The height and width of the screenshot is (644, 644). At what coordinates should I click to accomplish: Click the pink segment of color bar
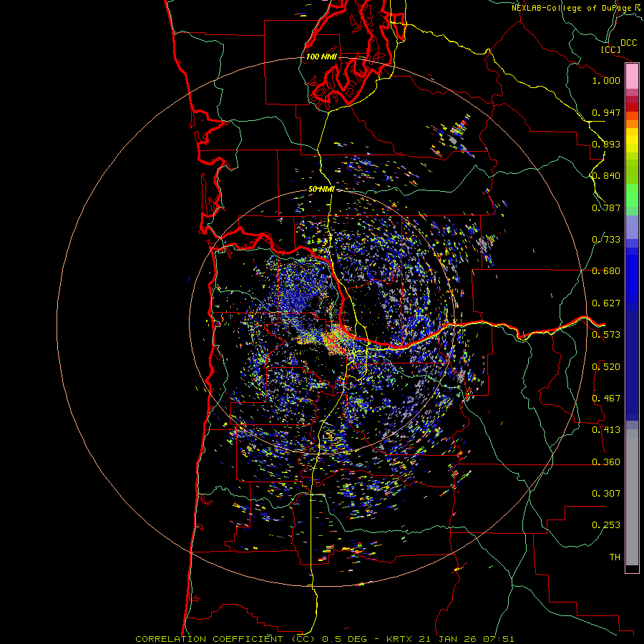[x=632, y=77]
